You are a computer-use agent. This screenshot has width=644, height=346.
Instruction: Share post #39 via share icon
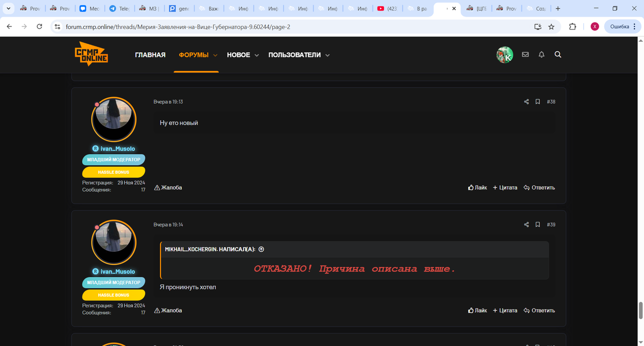tap(526, 225)
